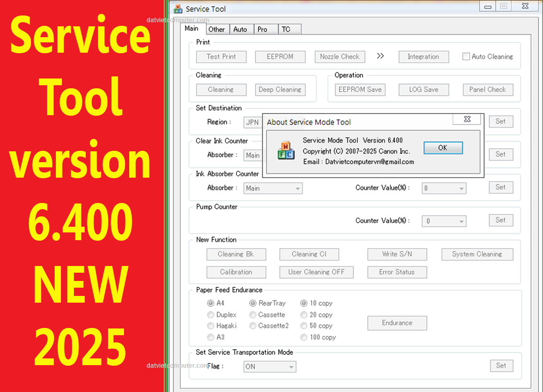Expand Ink Absorber Counter Value dropdown

[x=444, y=189]
